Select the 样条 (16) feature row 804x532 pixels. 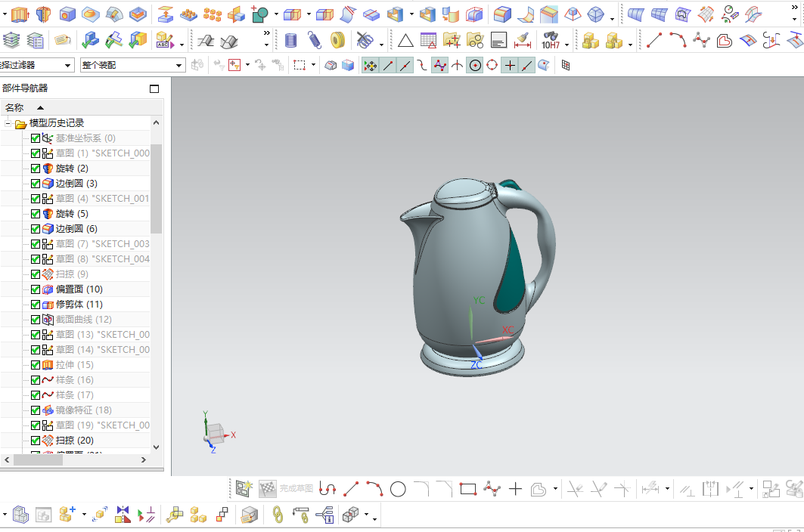click(x=76, y=380)
